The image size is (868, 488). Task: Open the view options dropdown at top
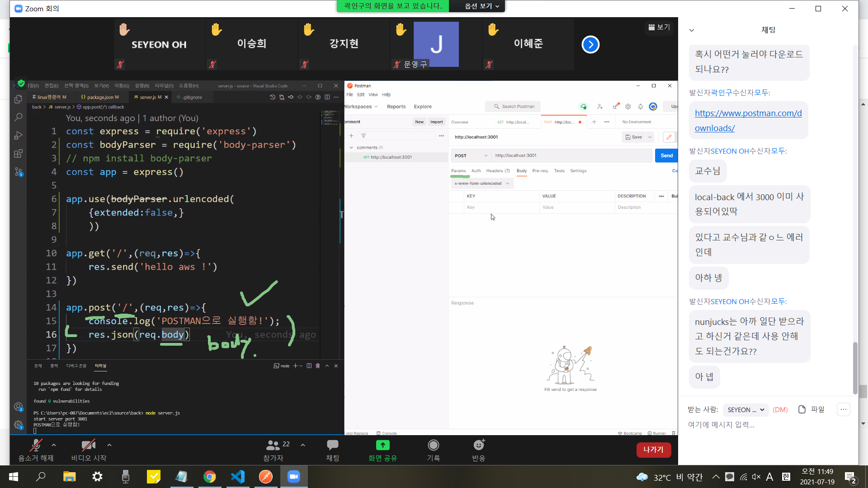pos(482,6)
